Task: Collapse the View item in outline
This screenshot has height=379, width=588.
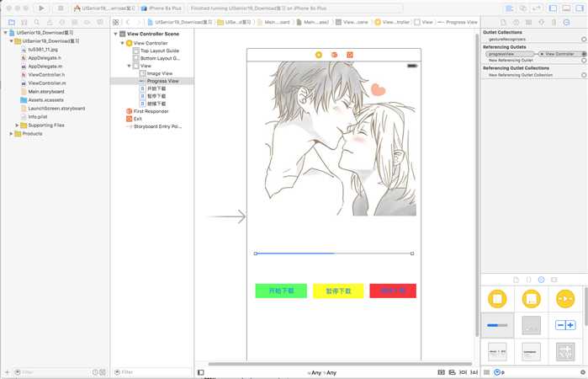Action: [129, 66]
